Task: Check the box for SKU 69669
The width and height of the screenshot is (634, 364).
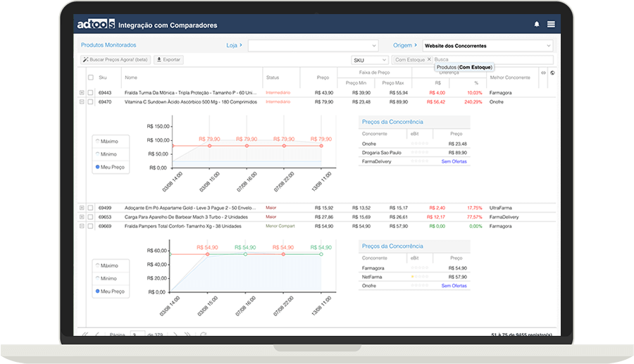Action: click(x=91, y=226)
